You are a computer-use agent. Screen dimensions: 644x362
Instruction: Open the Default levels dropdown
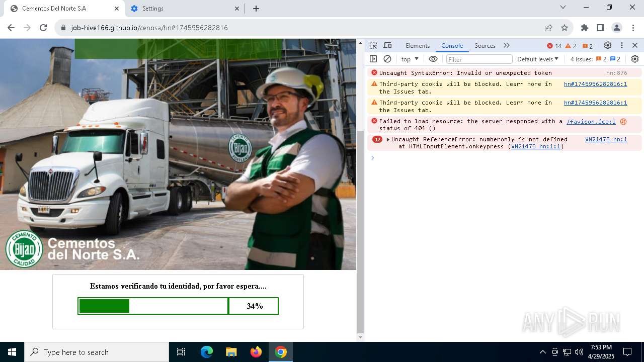(x=538, y=59)
